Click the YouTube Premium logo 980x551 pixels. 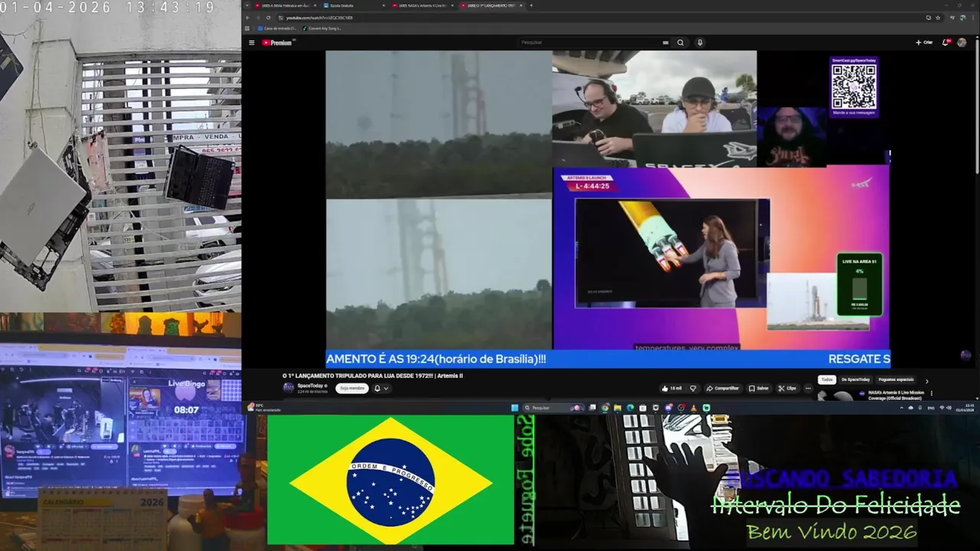click(x=276, y=43)
